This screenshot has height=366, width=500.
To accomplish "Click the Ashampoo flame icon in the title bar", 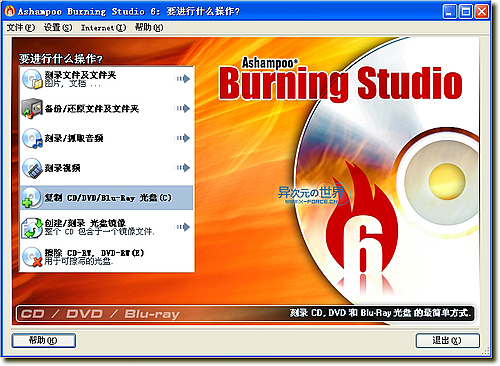I will click(x=10, y=11).
